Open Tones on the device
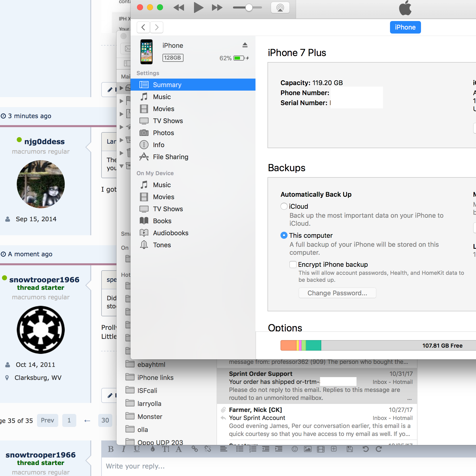Image resolution: width=476 pixels, height=476 pixels. tap(193, 245)
